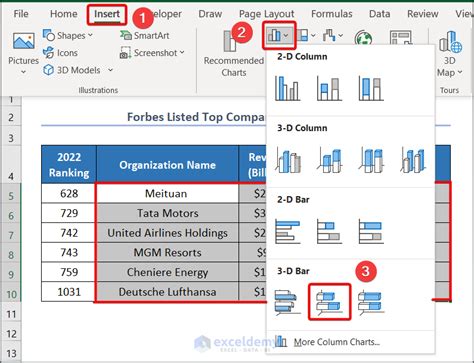Screen dimensions: 474x363
Task: Click the Organization Name header cell
Action: point(168,165)
